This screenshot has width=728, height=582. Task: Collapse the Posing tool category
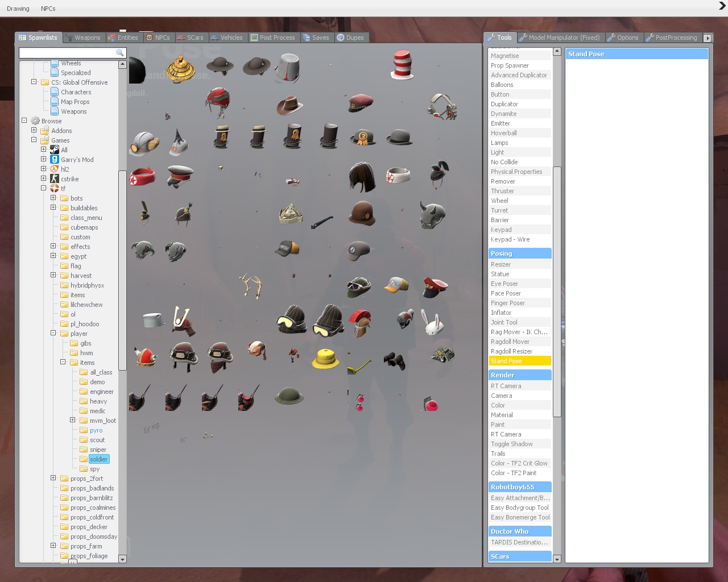point(520,253)
